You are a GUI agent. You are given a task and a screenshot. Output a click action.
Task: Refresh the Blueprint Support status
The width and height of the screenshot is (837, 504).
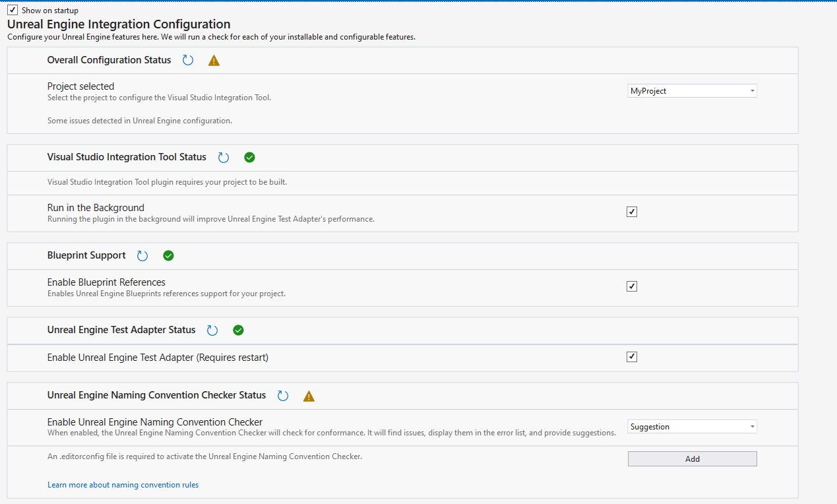142,256
